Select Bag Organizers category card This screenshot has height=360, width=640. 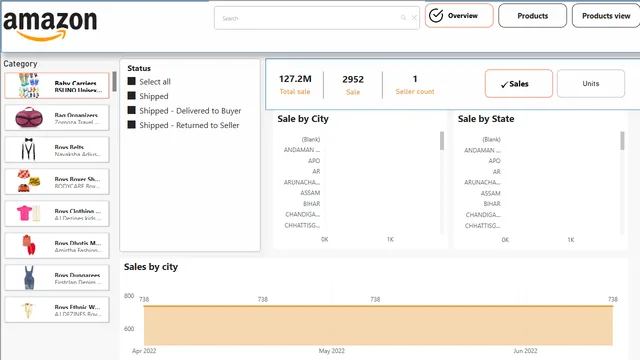[57, 118]
